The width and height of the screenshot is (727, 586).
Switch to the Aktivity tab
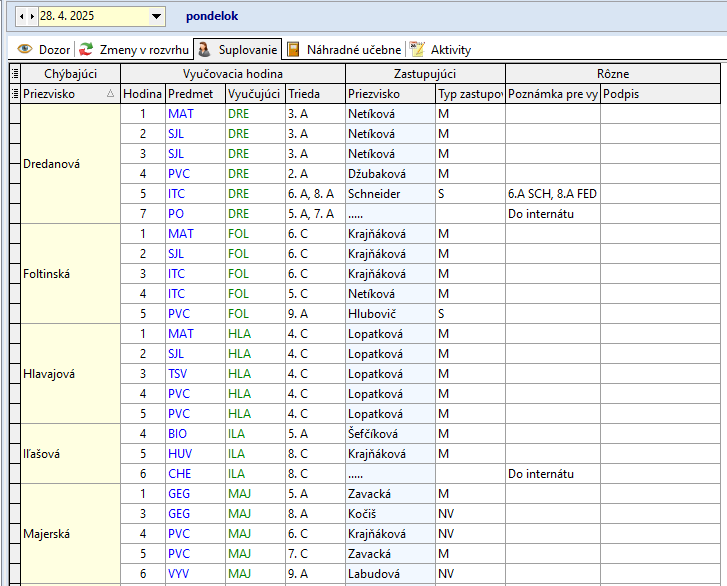[x=450, y=49]
